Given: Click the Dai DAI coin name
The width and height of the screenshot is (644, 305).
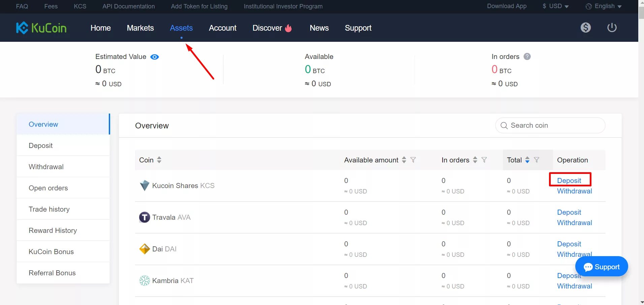Looking at the screenshot, I should [x=164, y=249].
